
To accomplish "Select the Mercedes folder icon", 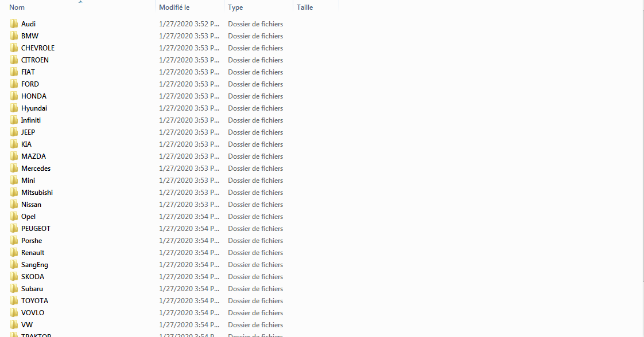I will click(14, 168).
